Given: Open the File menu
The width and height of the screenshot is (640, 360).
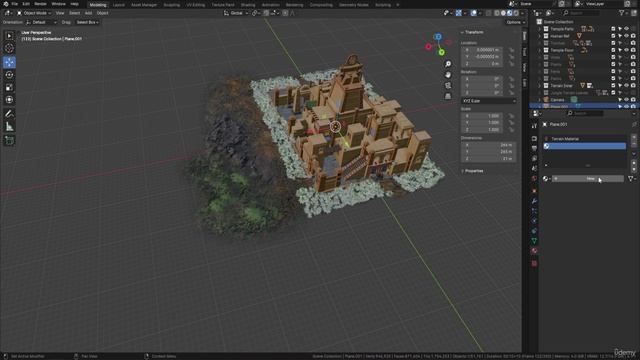Looking at the screenshot, I should (x=14, y=4).
